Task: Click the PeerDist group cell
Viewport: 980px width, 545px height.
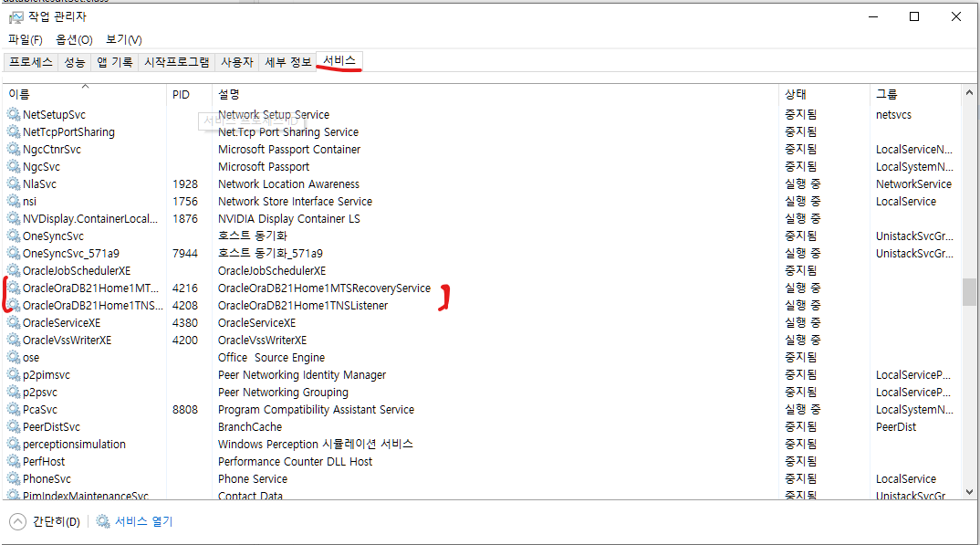Action: coord(896,427)
